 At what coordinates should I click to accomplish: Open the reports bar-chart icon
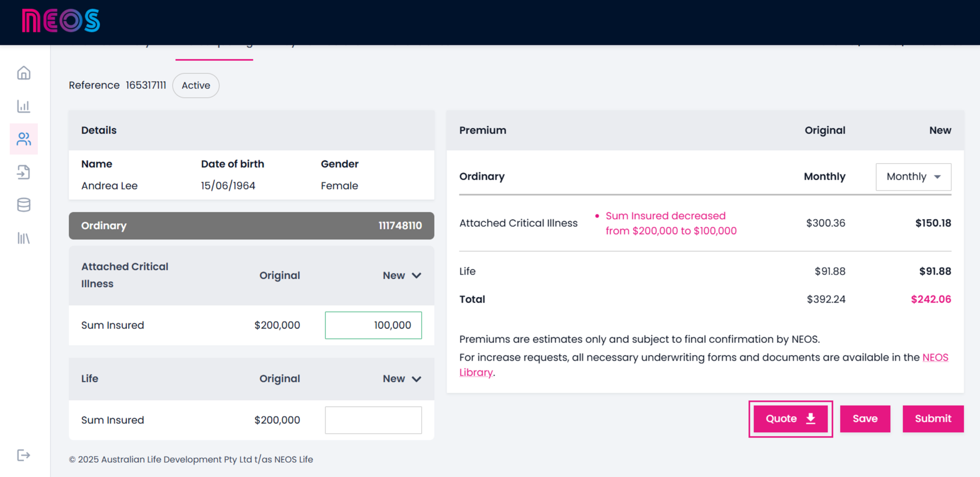tap(23, 106)
